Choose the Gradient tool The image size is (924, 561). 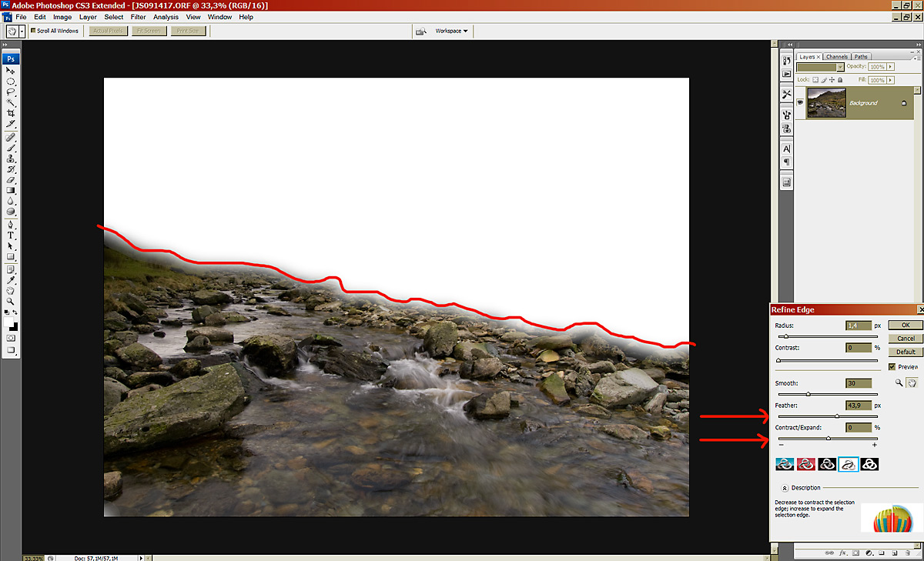[11, 190]
